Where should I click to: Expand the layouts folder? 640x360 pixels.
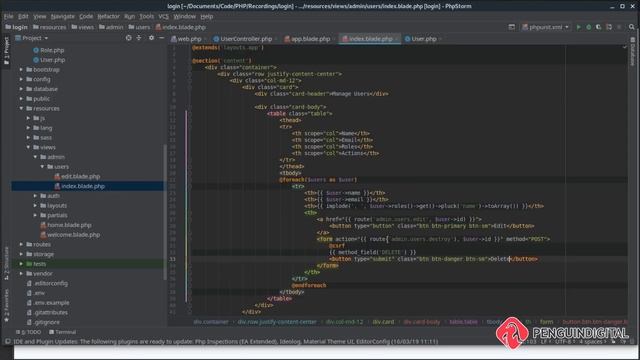click(x=35, y=205)
